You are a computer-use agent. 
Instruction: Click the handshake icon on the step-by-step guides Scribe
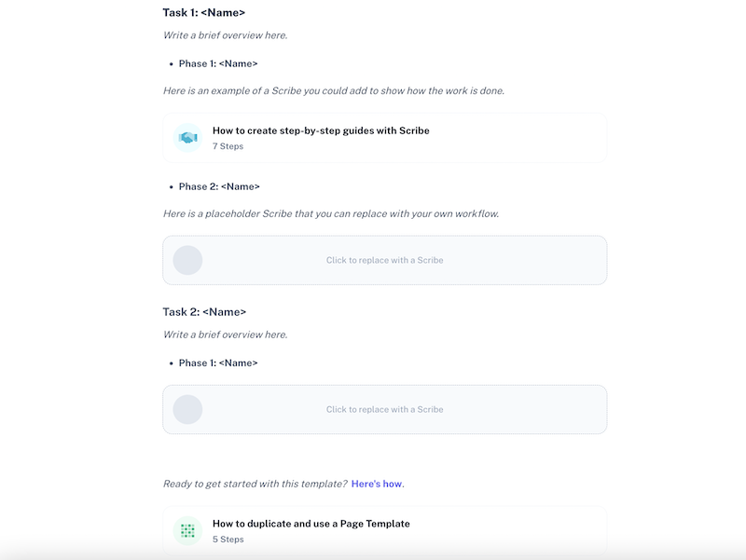click(x=187, y=137)
